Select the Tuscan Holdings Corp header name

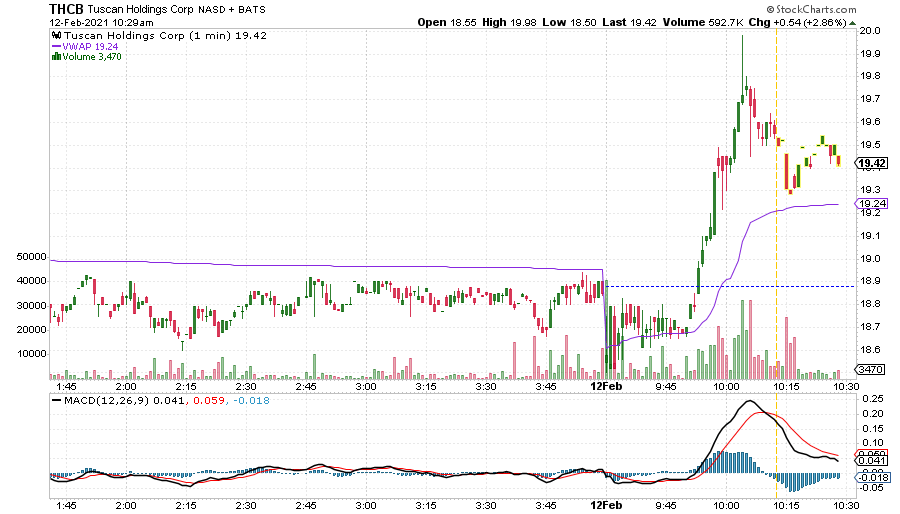(x=141, y=9)
